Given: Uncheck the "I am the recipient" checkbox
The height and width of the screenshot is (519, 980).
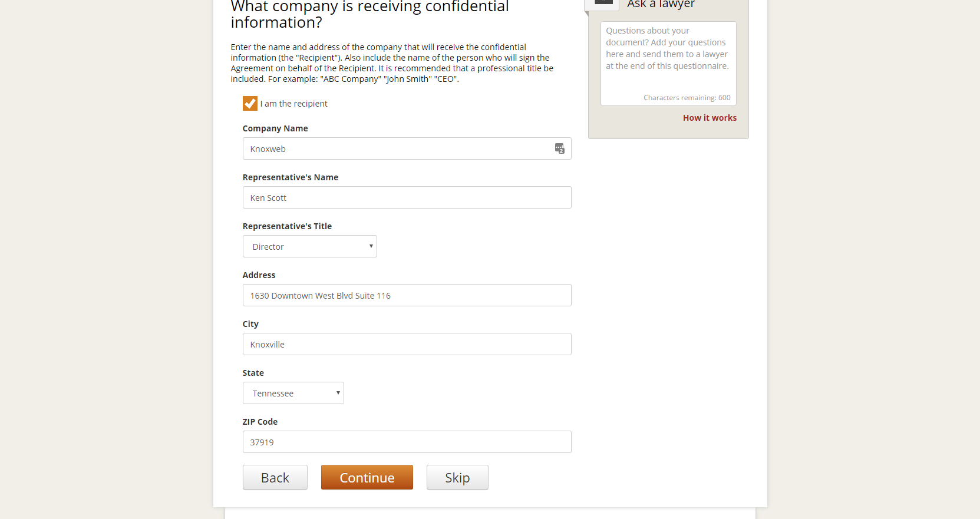Looking at the screenshot, I should pos(250,104).
